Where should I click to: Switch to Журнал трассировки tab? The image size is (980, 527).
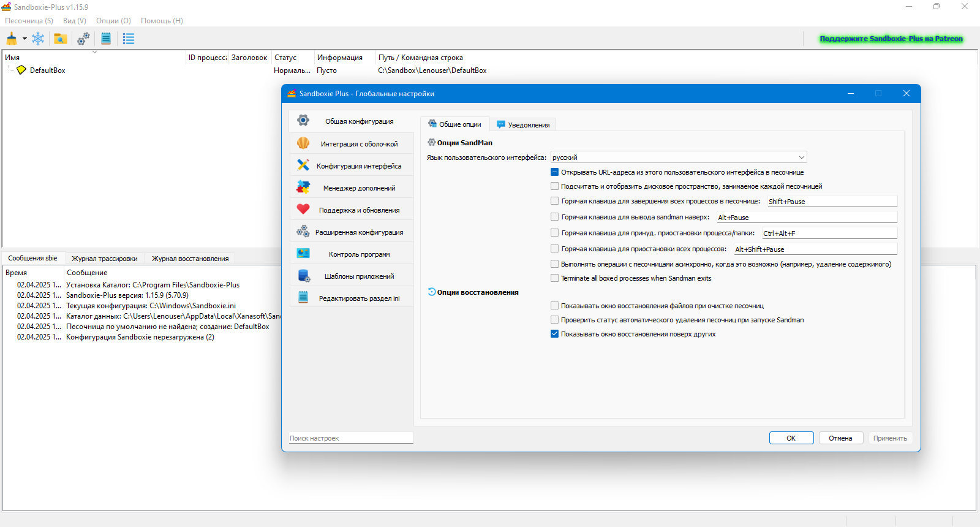[105, 259]
